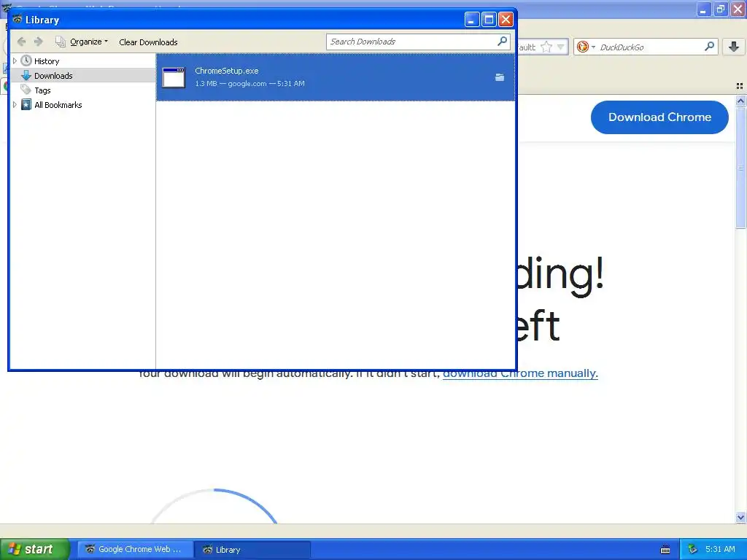Click the Download Chrome button
Image resolution: width=747 pixels, height=560 pixels.
659,117
